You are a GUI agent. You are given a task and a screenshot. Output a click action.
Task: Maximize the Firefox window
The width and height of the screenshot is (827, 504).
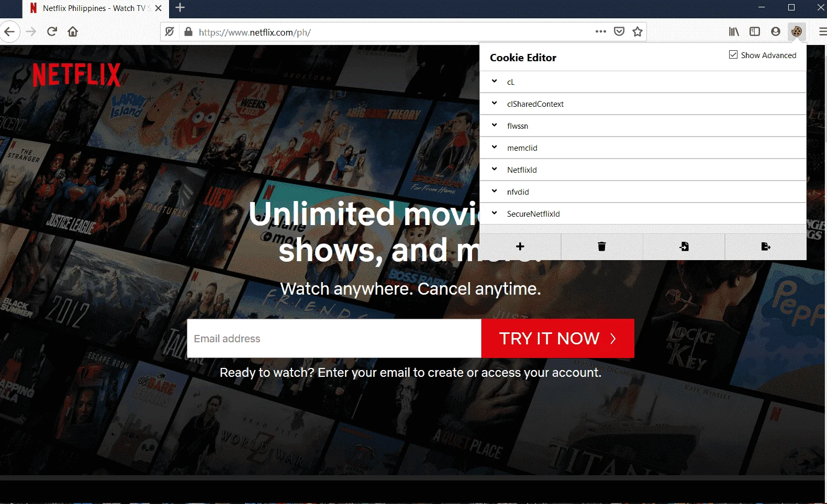[x=791, y=7]
